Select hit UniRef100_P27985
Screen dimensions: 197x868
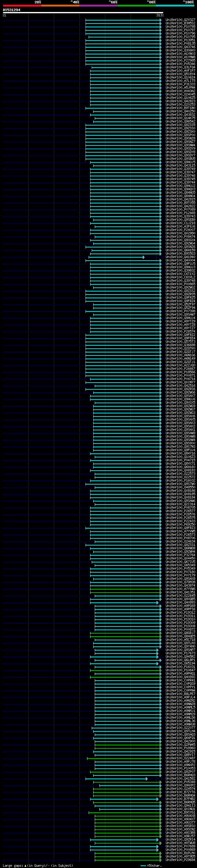tap(180, 61)
